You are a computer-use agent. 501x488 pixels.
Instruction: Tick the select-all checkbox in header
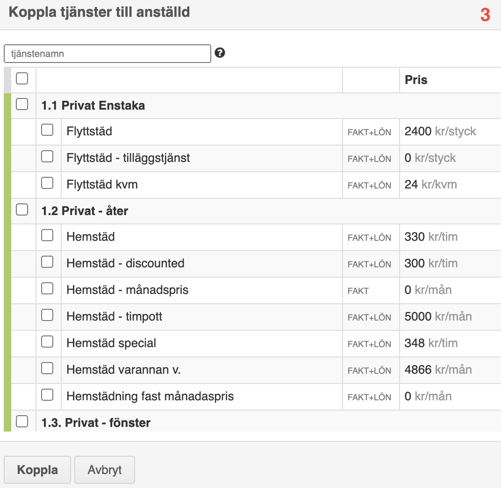(x=22, y=79)
